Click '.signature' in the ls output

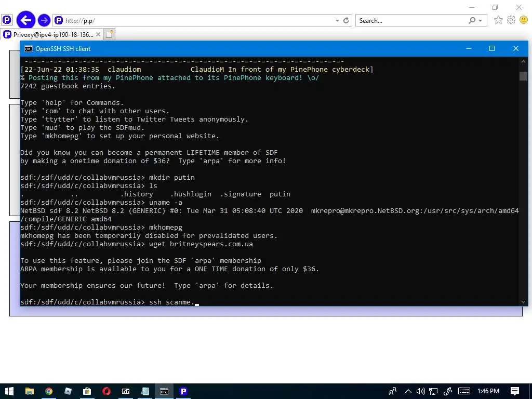[241, 194]
